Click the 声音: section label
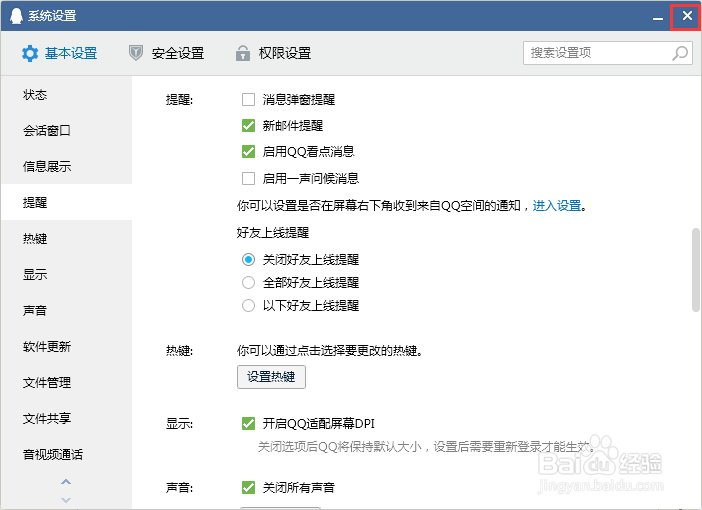The image size is (702, 510). coord(179,487)
